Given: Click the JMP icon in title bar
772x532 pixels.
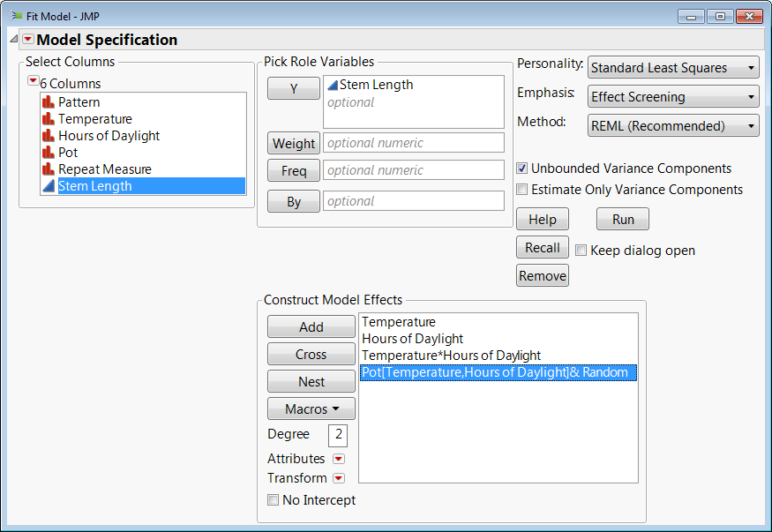Looking at the screenshot, I should pyautogui.click(x=16, y=16).
